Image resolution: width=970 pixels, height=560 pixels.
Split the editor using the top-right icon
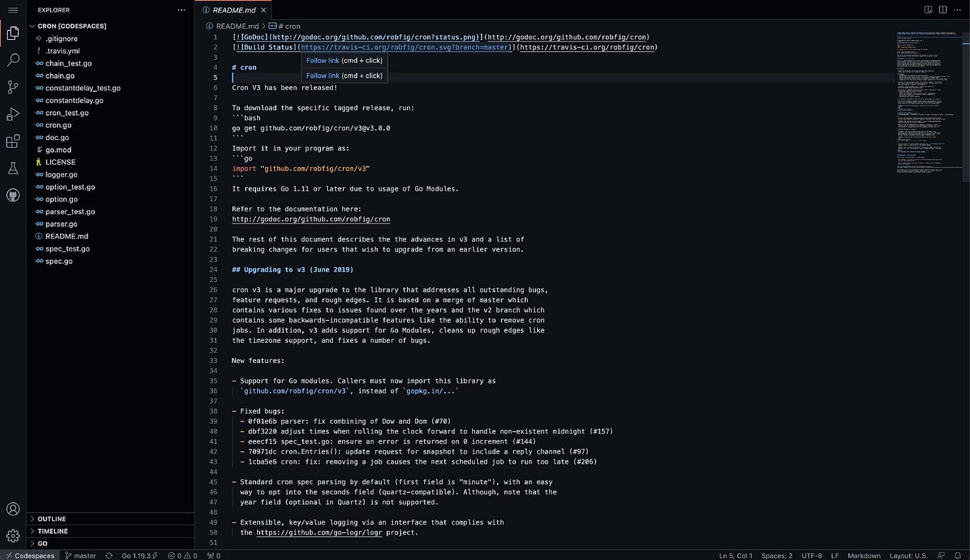click(943, 9)
